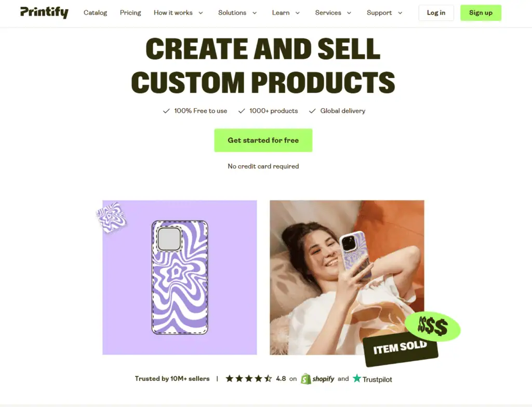
Task: Click the first rating star
Action: coord(230,378)
